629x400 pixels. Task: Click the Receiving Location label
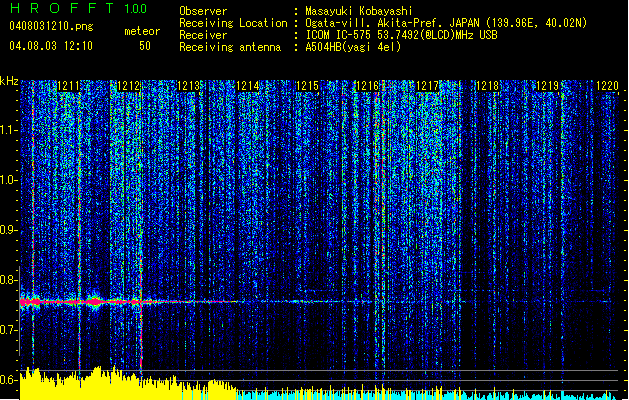233,23
